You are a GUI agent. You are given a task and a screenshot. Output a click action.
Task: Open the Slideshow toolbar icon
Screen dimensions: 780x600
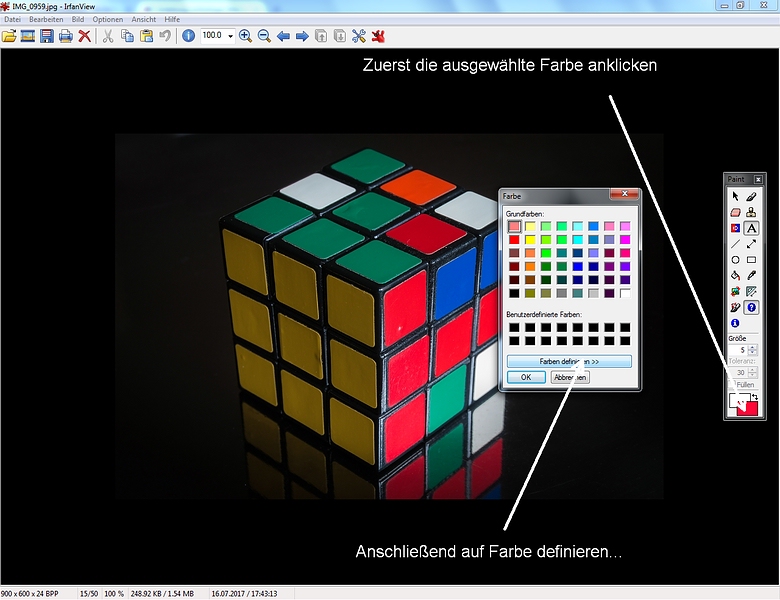(28, 36)
